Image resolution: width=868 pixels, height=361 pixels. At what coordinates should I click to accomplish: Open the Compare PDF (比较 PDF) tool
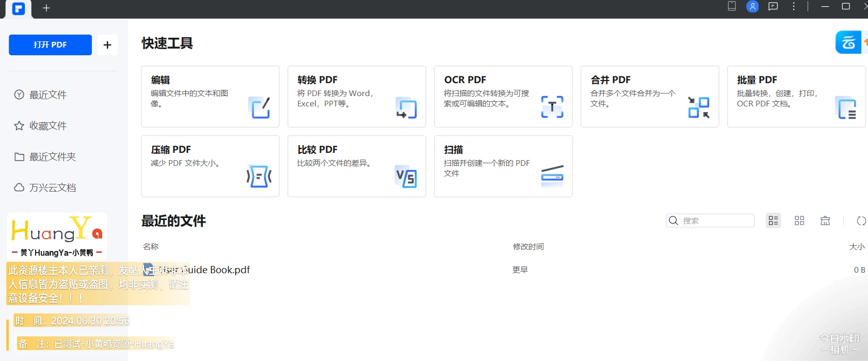tap(357, 166)
